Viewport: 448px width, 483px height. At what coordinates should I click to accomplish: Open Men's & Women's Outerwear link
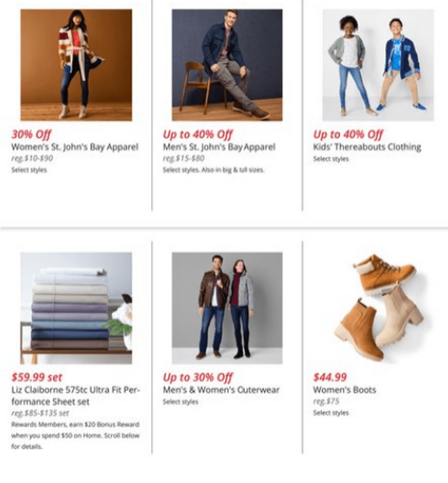(x=221, y=389)
